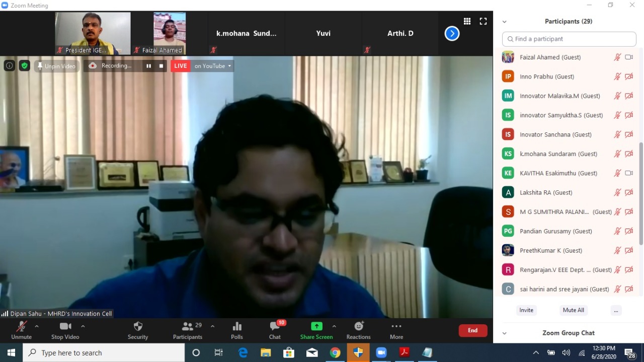Enter full screen mode
The width and height of the screenshot is (644, 362).
pyautogui.click(x=483, y=21)
